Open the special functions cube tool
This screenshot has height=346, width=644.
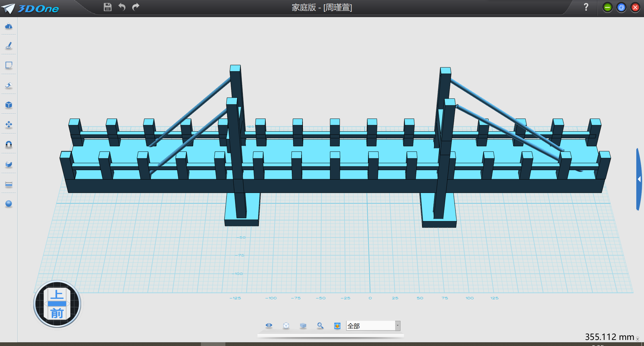tap(9, 105)
